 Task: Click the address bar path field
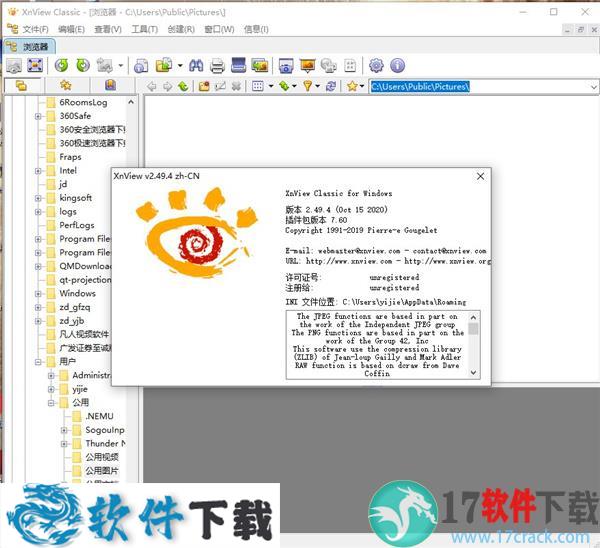478,87
